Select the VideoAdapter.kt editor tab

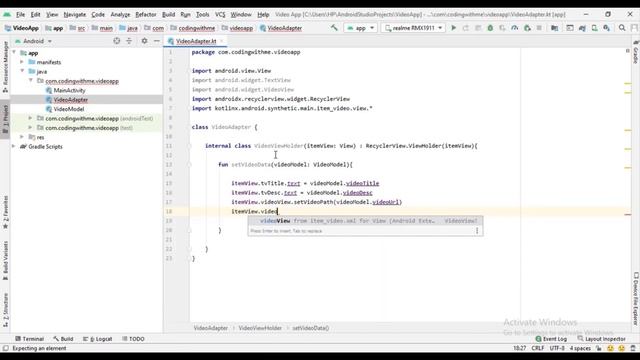tap(196, 41)
